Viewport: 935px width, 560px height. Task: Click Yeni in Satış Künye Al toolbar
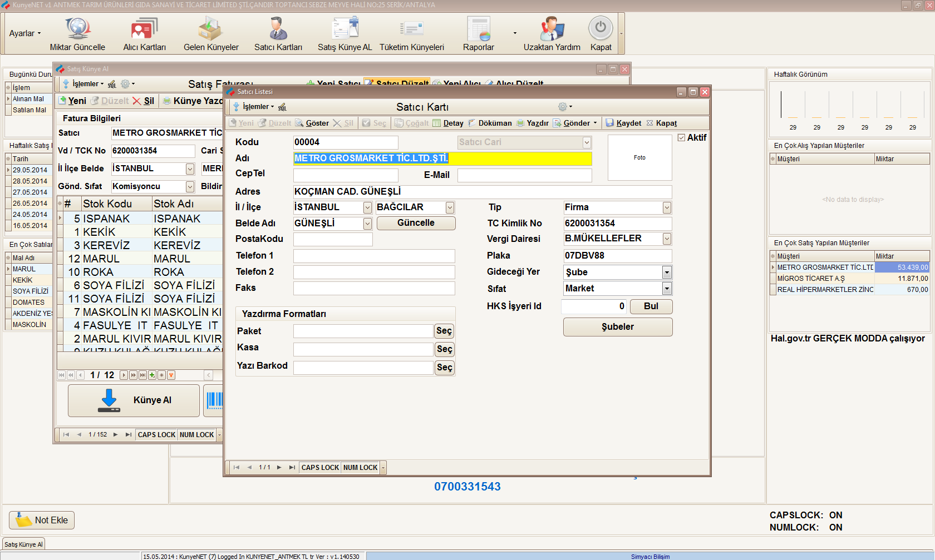click(x=72, y=101)
